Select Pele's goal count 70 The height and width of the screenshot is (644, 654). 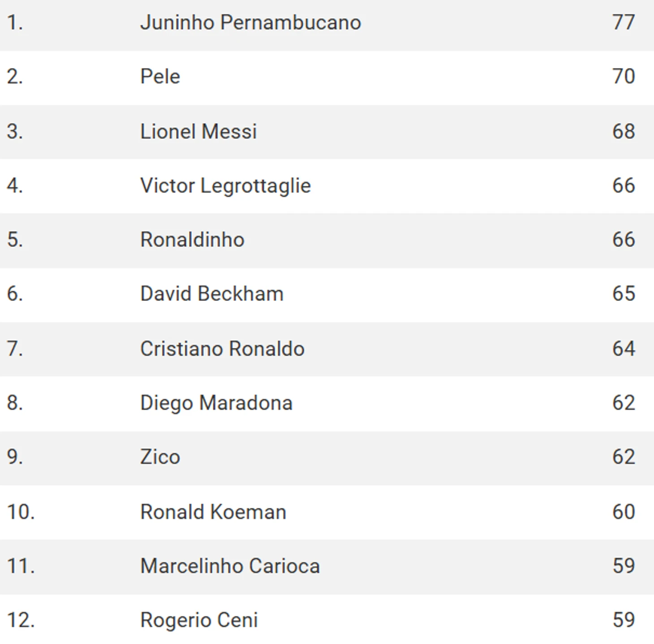624,77
